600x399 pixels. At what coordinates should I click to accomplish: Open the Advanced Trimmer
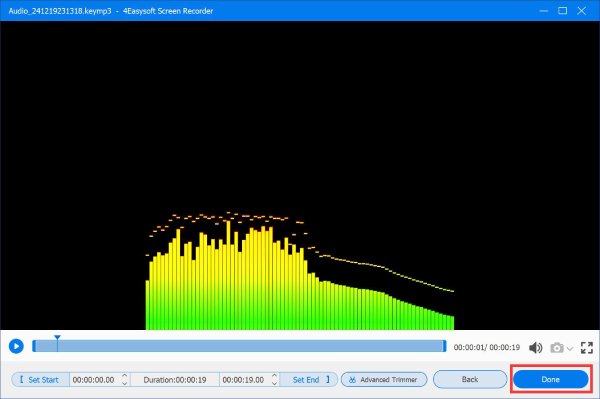384,379
